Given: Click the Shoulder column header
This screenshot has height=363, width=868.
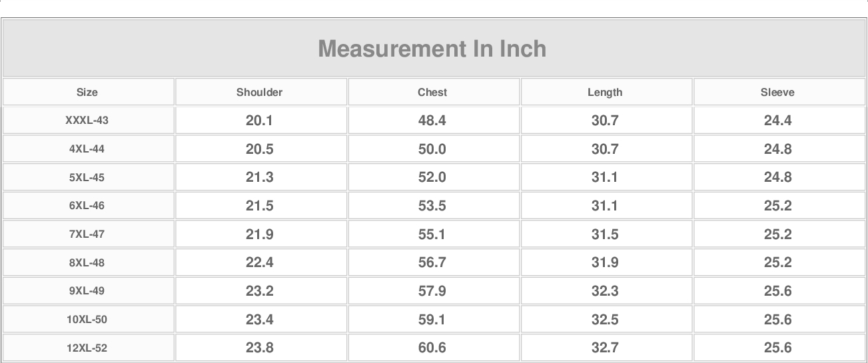Looking at the screenshot, I should [259, 93].
